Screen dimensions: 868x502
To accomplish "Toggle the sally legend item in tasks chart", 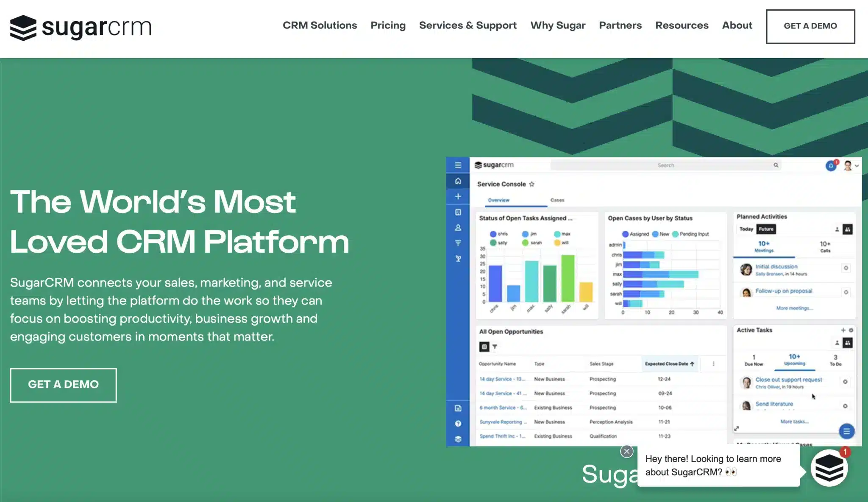I will [x=498, y=243].
